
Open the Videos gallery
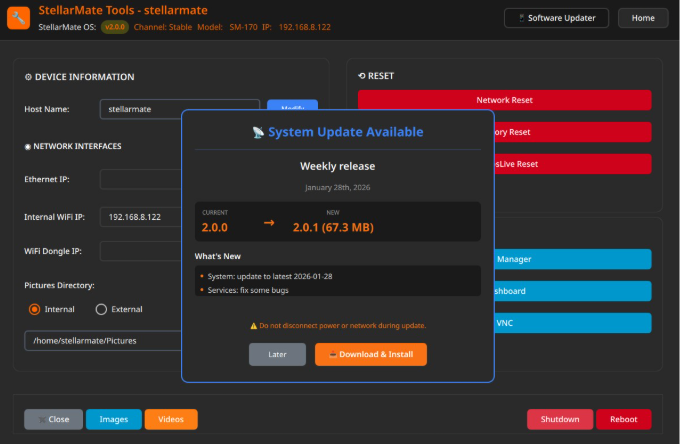171,419
